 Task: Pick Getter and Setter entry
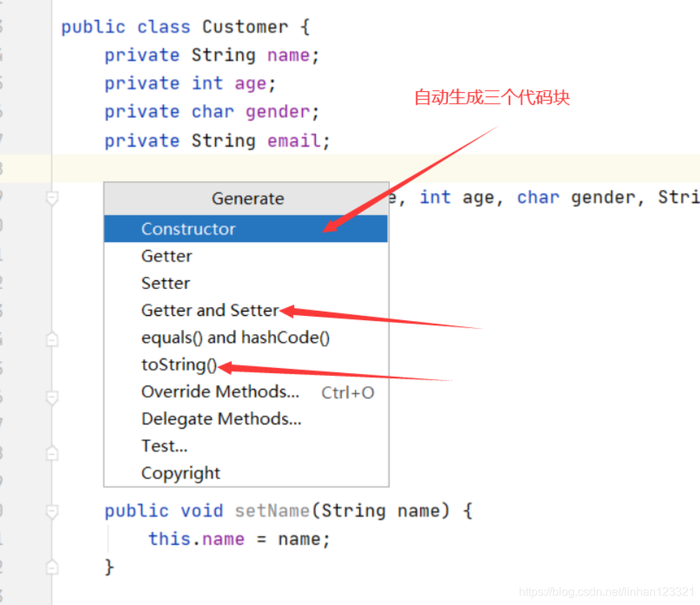[246, 310]
